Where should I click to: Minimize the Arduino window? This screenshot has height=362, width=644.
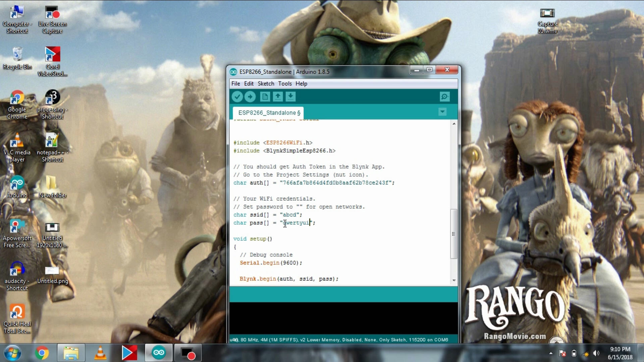pyautogui.click(x=417, y=70)
